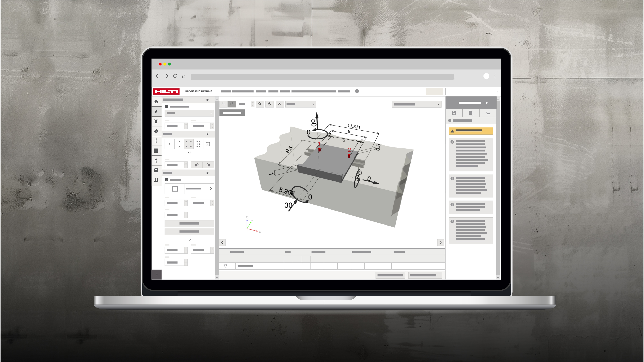Click the right button at the bottom right

point(425,275)
